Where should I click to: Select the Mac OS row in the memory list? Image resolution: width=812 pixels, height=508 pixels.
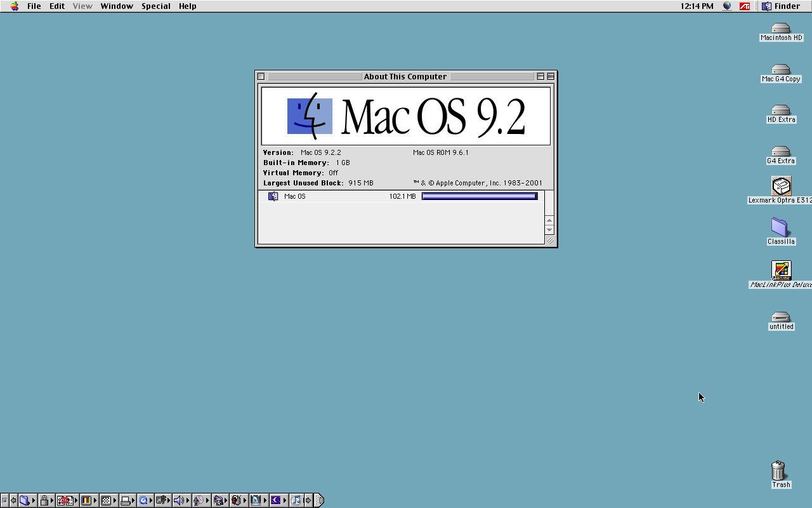coord(401,196)
